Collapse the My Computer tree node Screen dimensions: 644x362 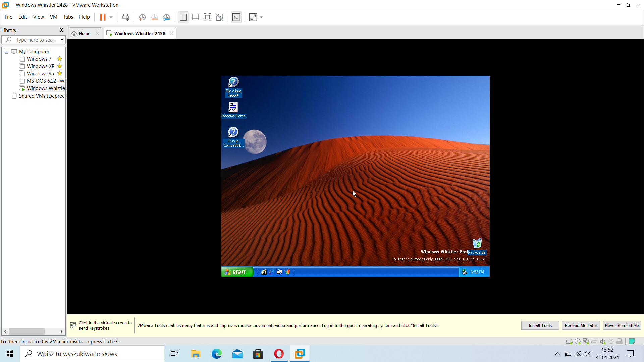tap(6, 51)
